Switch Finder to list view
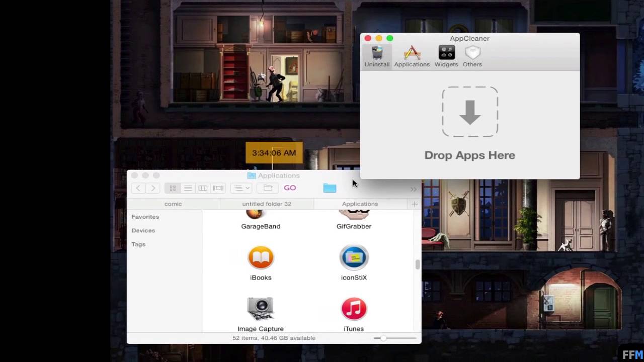644x362 pixels. tap(188, 188)
